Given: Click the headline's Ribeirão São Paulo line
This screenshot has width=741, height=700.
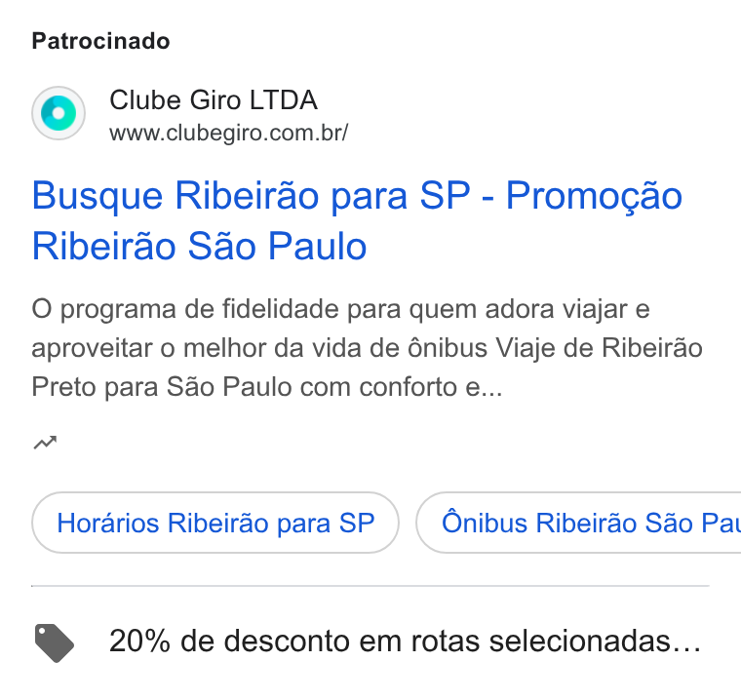Looking at the screenshot, I should click(x=199, y=246).
